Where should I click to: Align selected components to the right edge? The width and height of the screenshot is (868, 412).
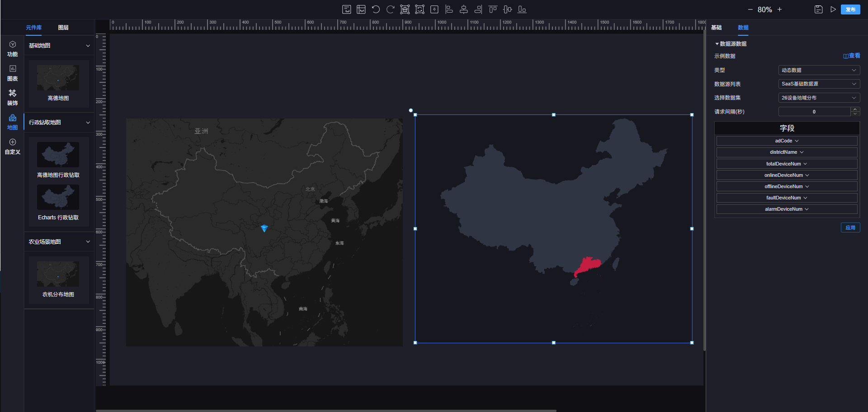click(x=478, y=9)
